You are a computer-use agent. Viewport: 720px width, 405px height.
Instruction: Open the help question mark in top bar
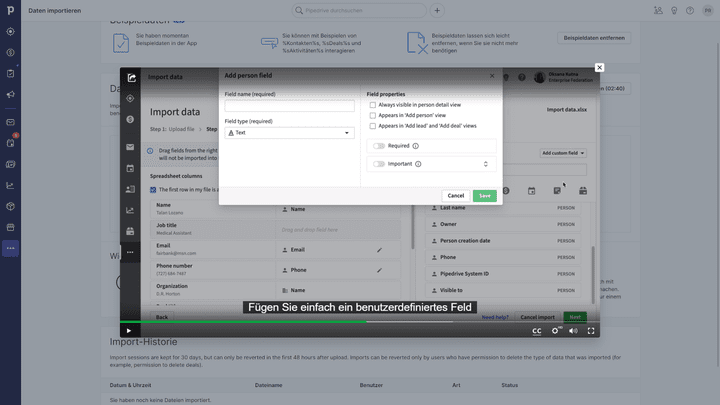pyautogui.click(x=690, y=11)
